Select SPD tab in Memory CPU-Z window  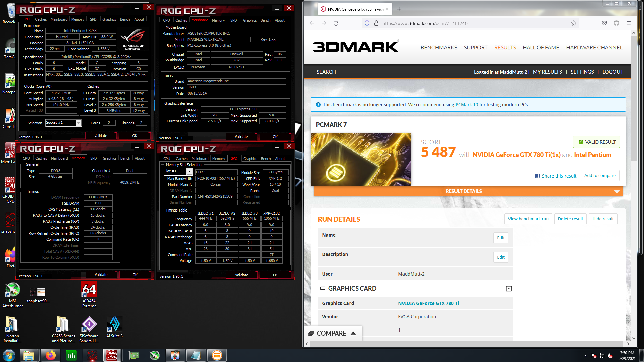[x=93, y=158]
